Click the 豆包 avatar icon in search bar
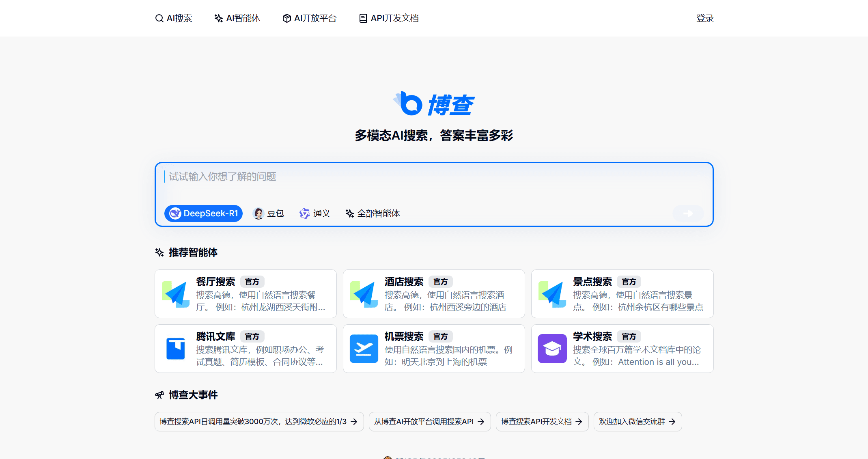The height and width of the screenshot is (459, 868). 258,213
